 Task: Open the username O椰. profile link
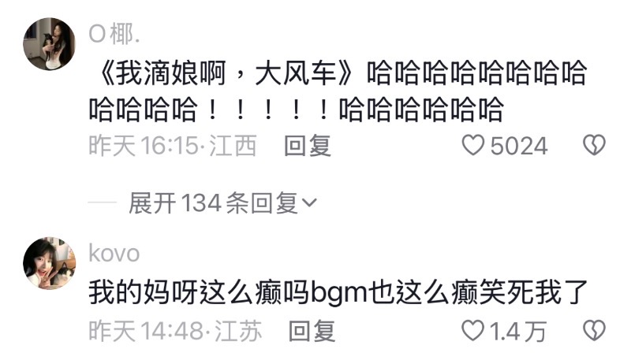pos(114,34)
